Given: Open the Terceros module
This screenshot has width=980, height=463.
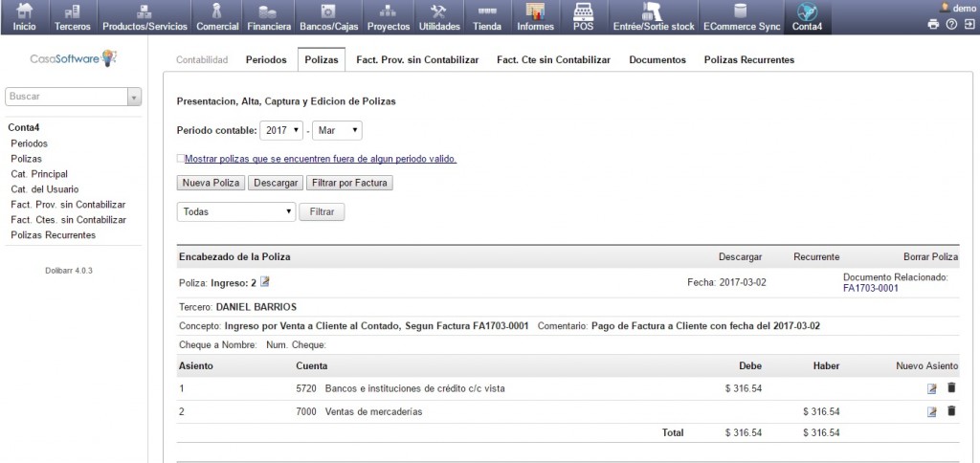Looking at the screenshot, I should (x=73, y=17).
